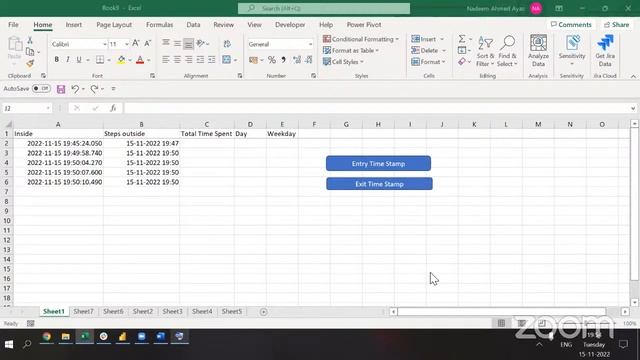Screen dimensions: 640x360
Task: Apply Italic formatting
Action: (68, 60)
